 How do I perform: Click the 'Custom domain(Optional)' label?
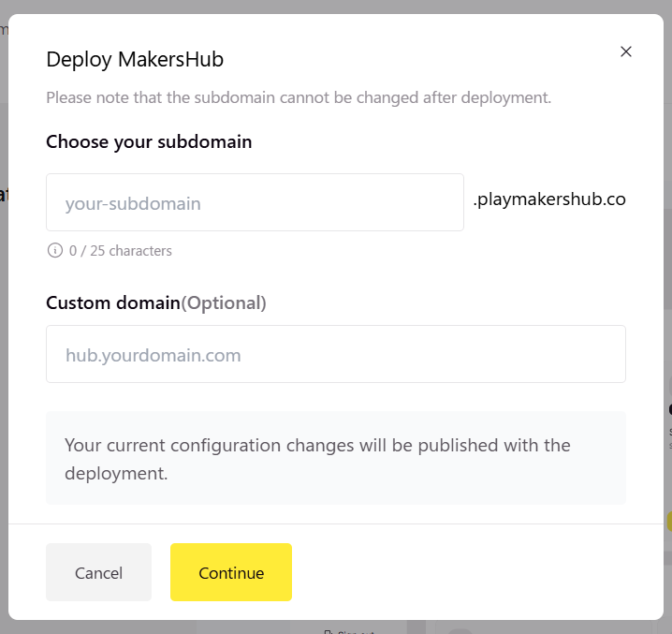pyautogui.click(x=156, y=302)
